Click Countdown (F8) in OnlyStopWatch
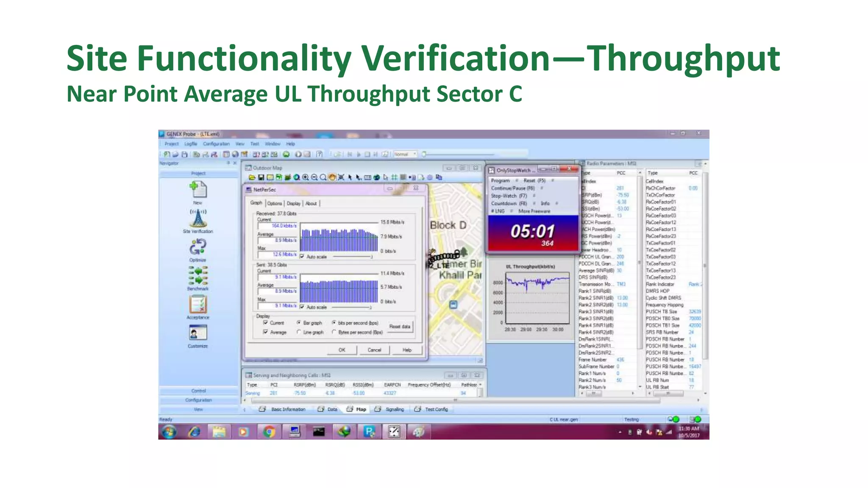 click(x=509, y=203)
